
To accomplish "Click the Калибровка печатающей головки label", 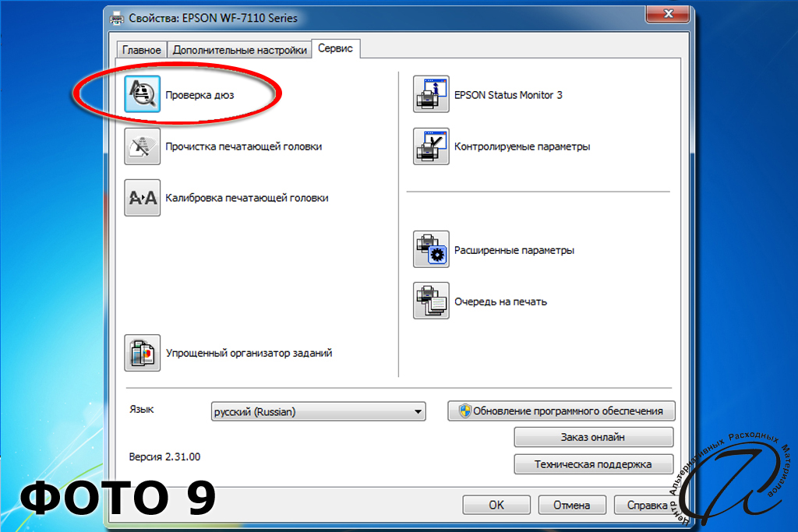I will click(247, 198).
